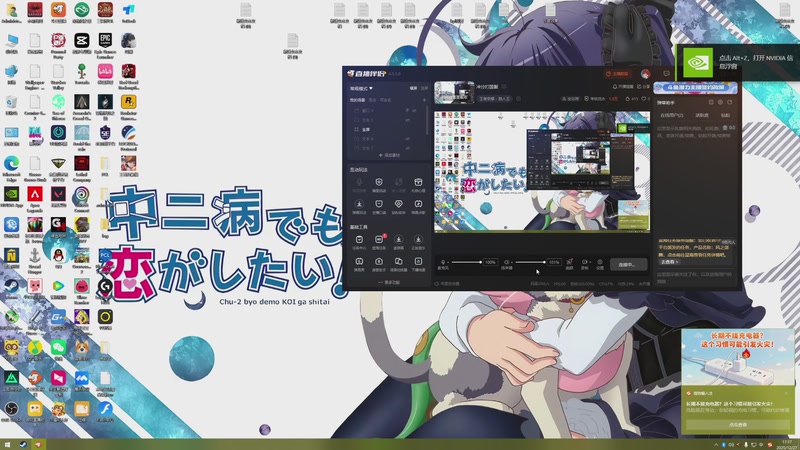The width and height of the screenshot is (800, 450).
Task: Expand the 常规模式 mode dropdown
Action: [x=361, y=89]
